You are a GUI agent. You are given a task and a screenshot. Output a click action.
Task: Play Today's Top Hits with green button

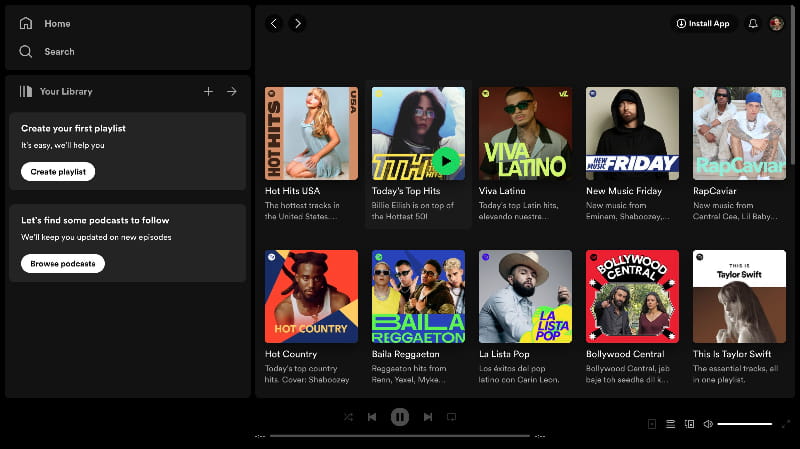446,160
